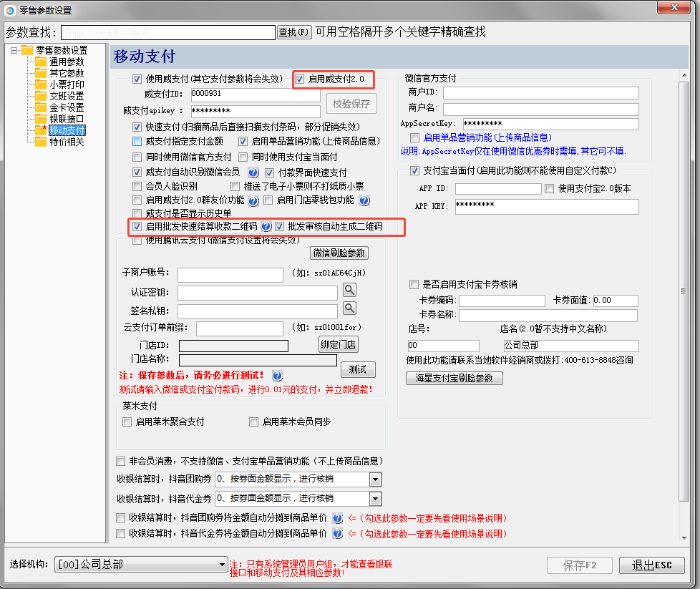Click 子商户账号 input field

point(230,275)
